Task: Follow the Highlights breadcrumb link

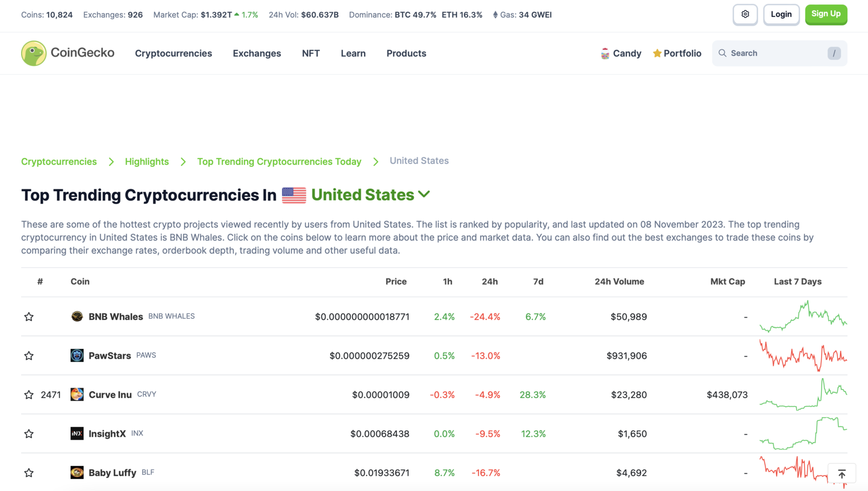Action: pyautogui.click(x=147, y=161)
